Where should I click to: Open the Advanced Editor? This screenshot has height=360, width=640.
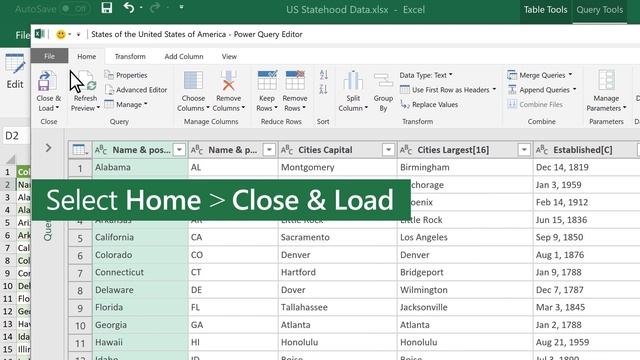136,90
